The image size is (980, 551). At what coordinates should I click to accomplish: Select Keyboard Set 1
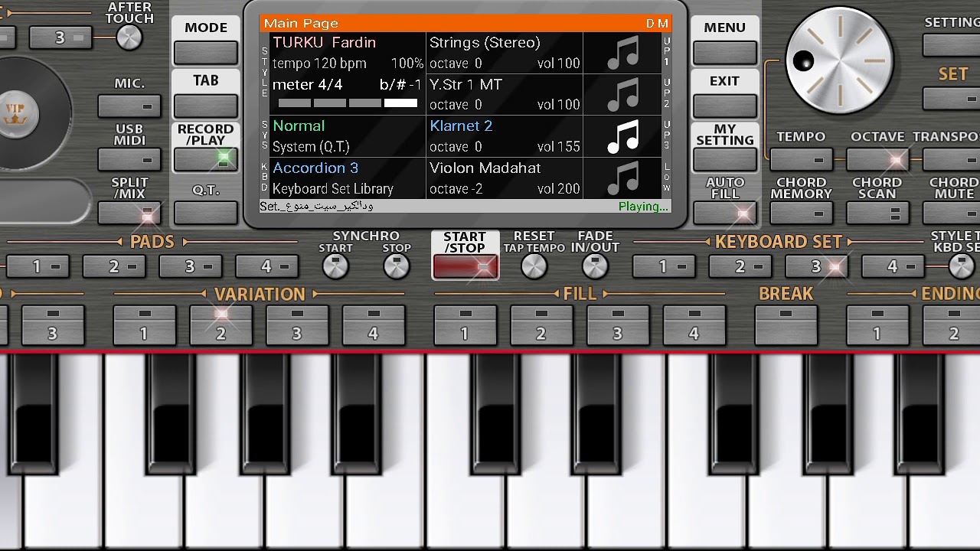click(663, 266)
